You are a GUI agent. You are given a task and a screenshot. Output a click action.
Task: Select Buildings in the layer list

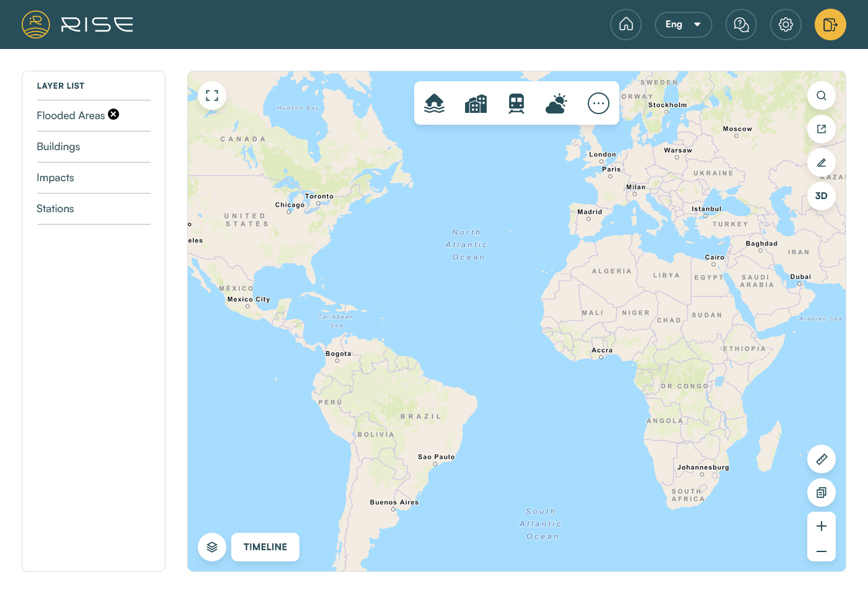tap(58, 147)
